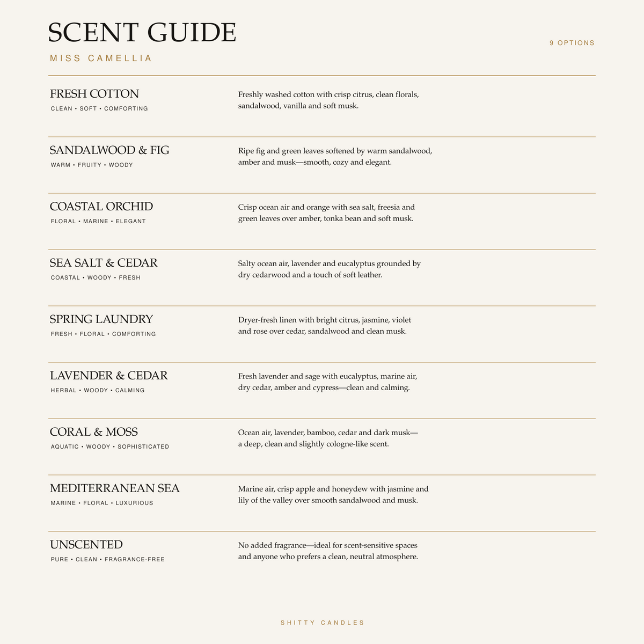The image size is (644, 644).
Task: Click the Pure Clean Fragrance-Free tags
Action: [x=108, y=559]
